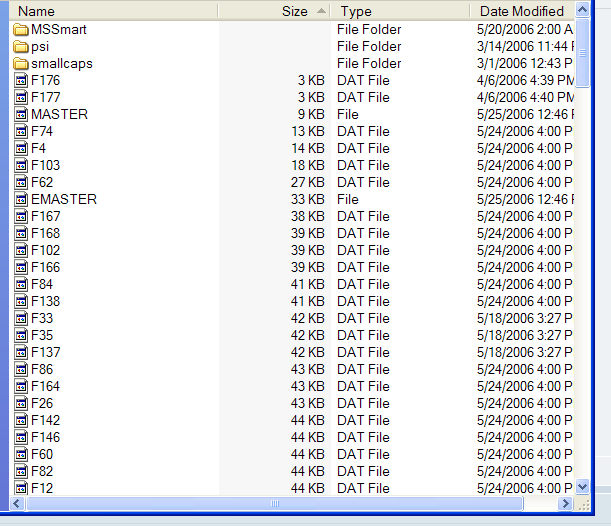Click the horizontal scrollbar right arrow
Viewport: 611px width, 526px height.
coord(564,504)
